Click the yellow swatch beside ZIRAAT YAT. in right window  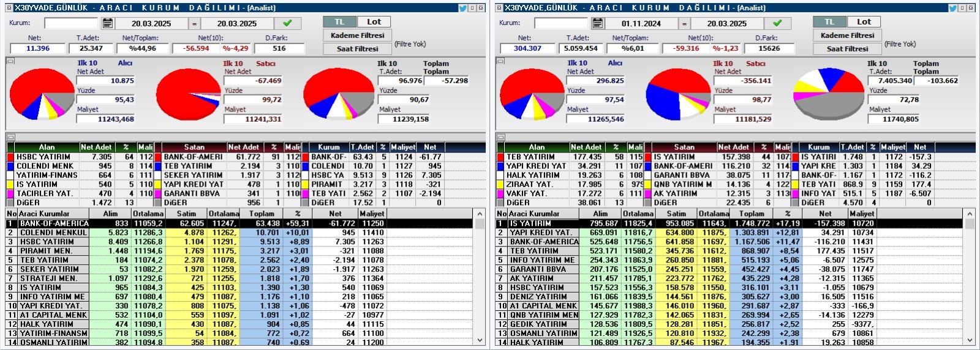tap(500, 185)
